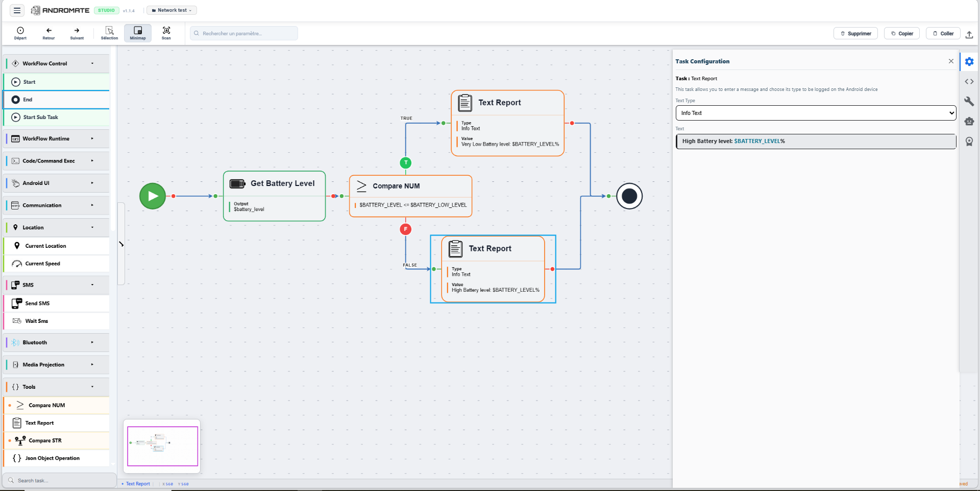Open the hamburger menu

(17, 10)
